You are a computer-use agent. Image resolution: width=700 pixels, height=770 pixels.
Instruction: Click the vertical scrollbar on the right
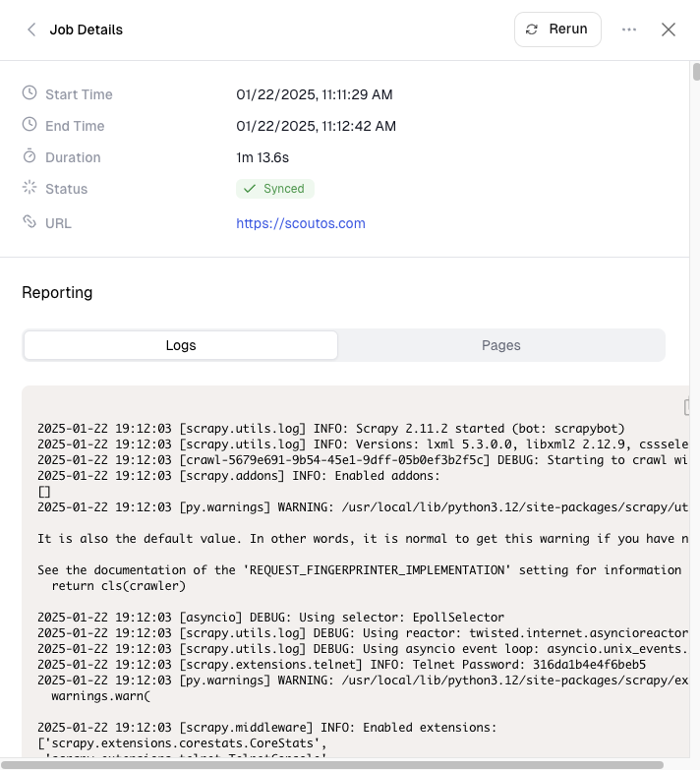click(x=695, y=73)
